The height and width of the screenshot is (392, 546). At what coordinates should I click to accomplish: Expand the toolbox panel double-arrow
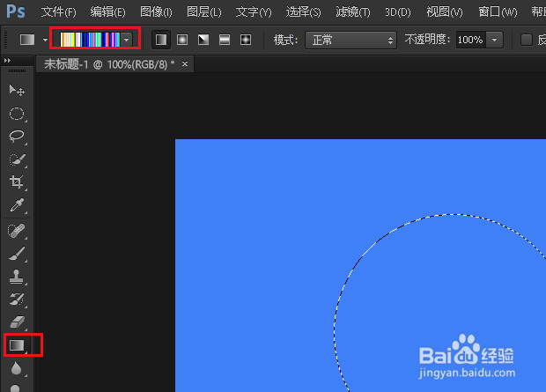tap(7, 60)
